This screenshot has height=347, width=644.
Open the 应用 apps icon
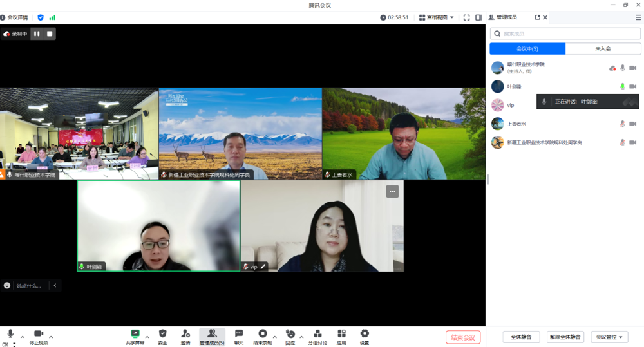(341, 336)
